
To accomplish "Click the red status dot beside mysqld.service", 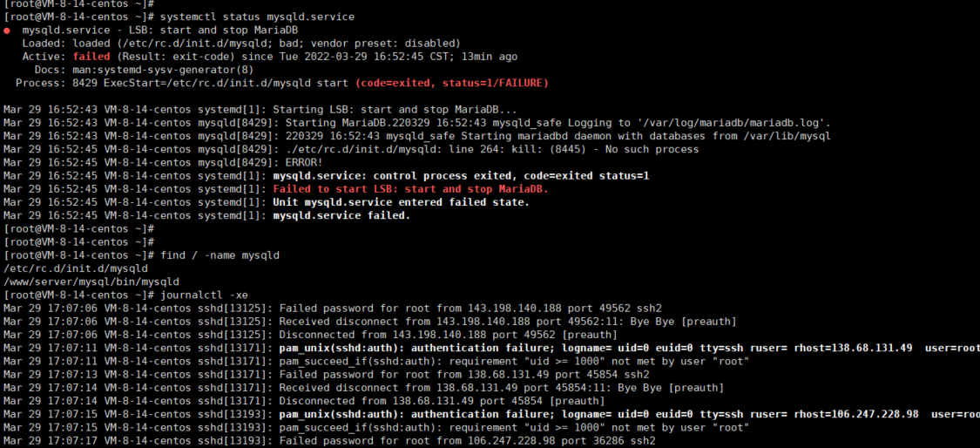I will [6, 31].
